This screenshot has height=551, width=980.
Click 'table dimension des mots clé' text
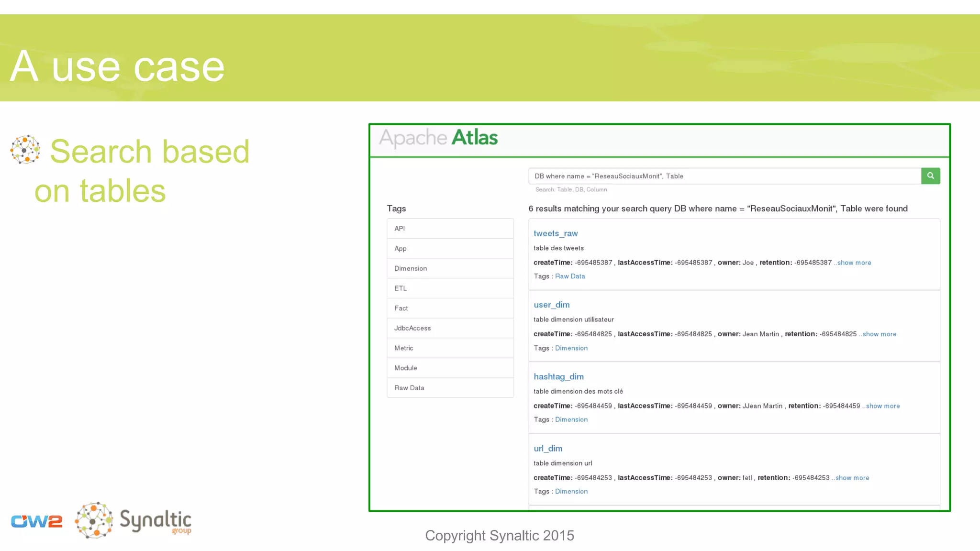coord(578,391)
